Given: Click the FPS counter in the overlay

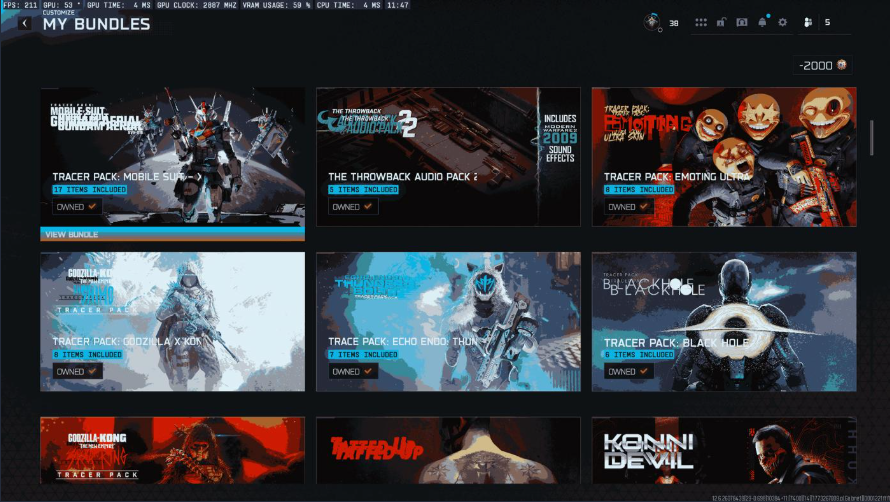Looking at the screenshot, I should coord(20,5).
